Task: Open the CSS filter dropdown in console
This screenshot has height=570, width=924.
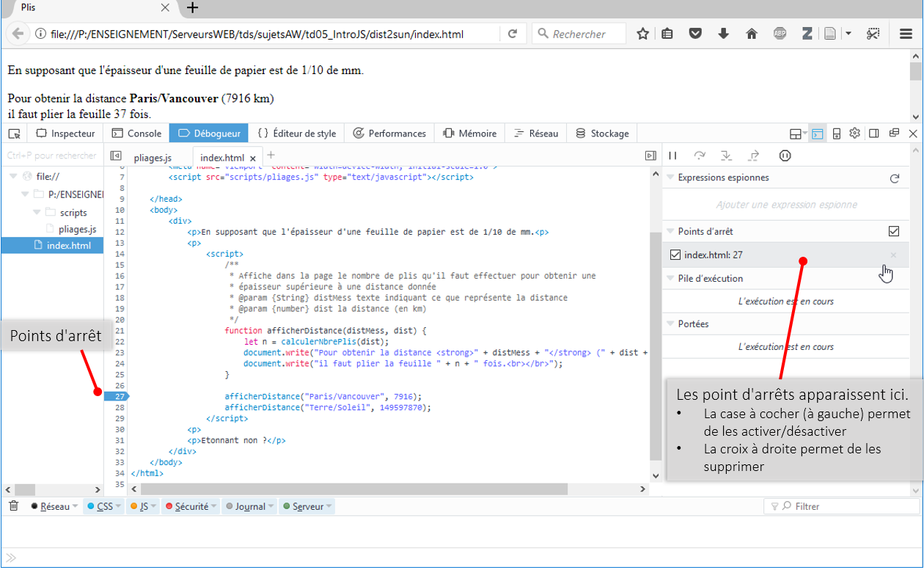Action: 118,506
